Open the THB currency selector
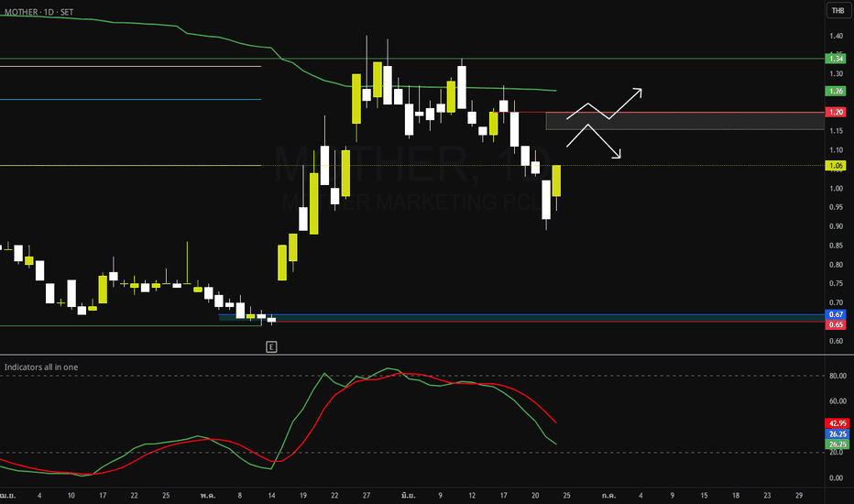854x504 pixels. click(x=838, y=11)
